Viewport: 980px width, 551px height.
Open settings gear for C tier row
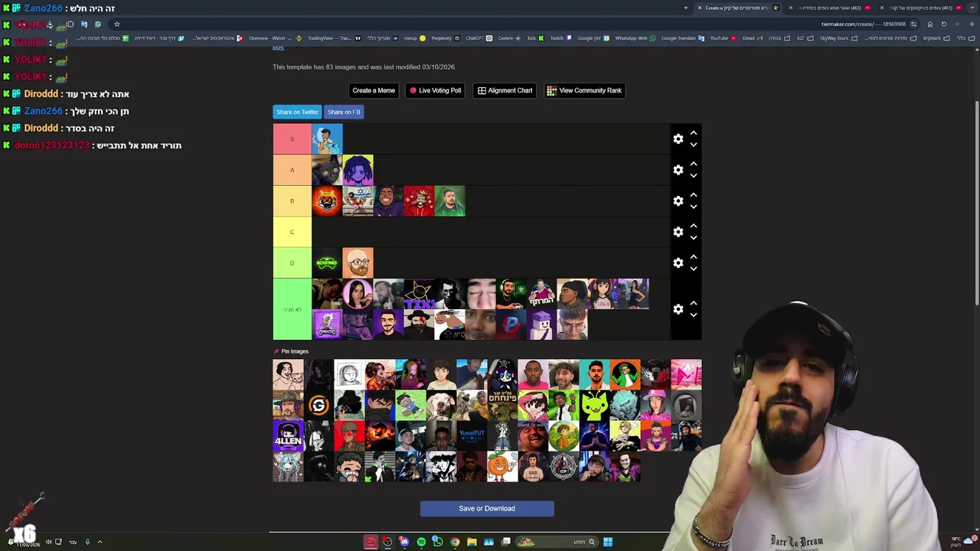[x=678, y=232]
